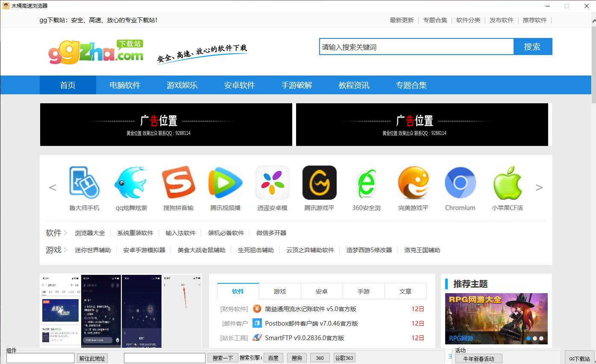The image size is (596, 364).
Task: Open the 完美游戏平 icon
Action: [413, 183]
